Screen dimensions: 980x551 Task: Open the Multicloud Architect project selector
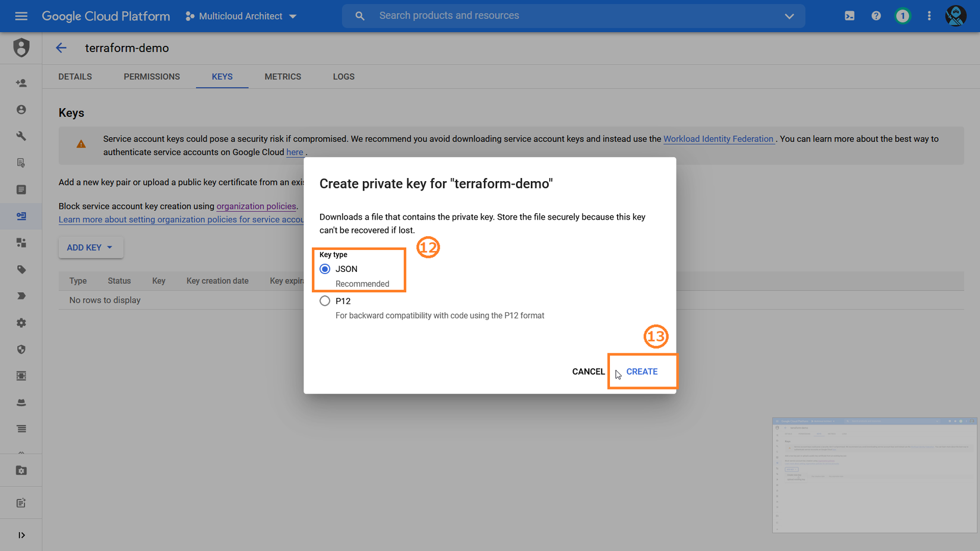[241, 16]
